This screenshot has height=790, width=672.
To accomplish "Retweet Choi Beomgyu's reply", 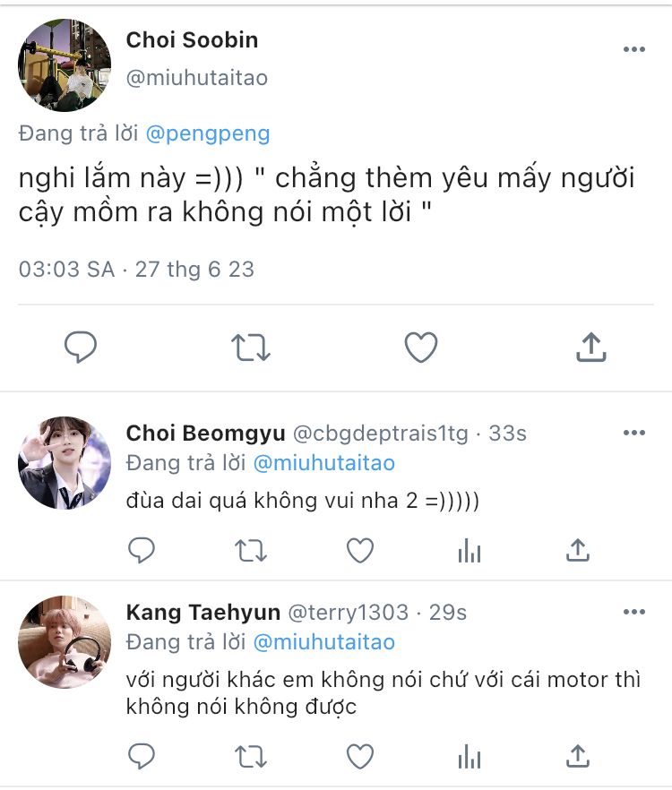I will click(x=251, y=551).
